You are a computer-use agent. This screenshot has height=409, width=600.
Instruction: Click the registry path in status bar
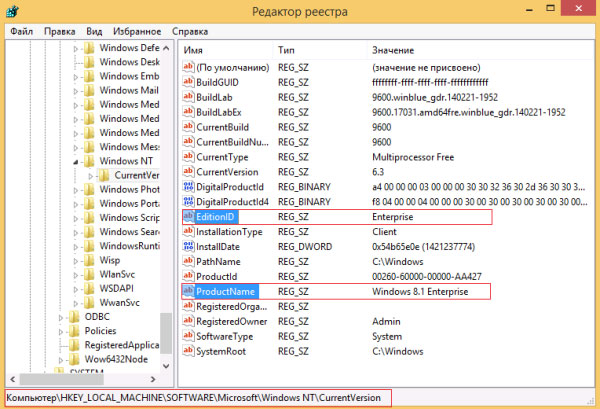[x=194, y=398]
